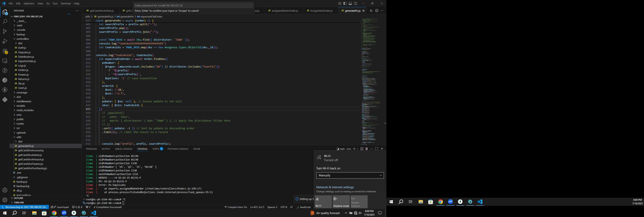Click the password input field
The height and width of the screenshot is (217, 644).
tap(193, 5)
